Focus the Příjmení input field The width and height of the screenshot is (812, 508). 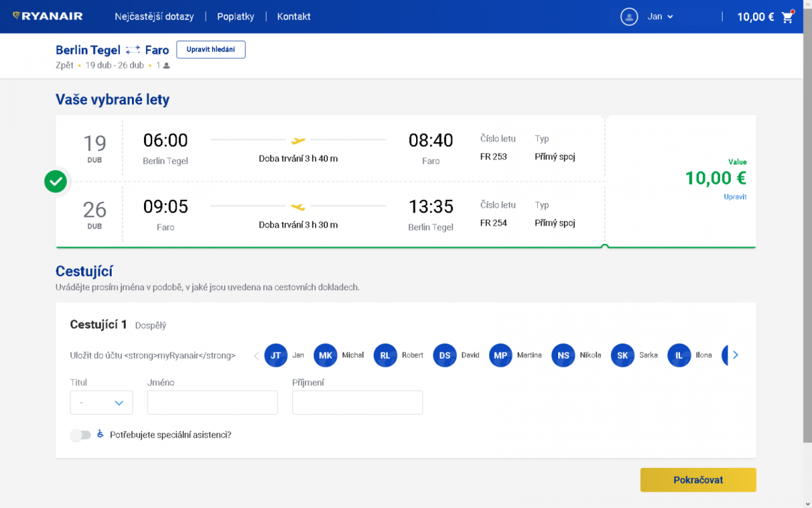pos(357,402)
